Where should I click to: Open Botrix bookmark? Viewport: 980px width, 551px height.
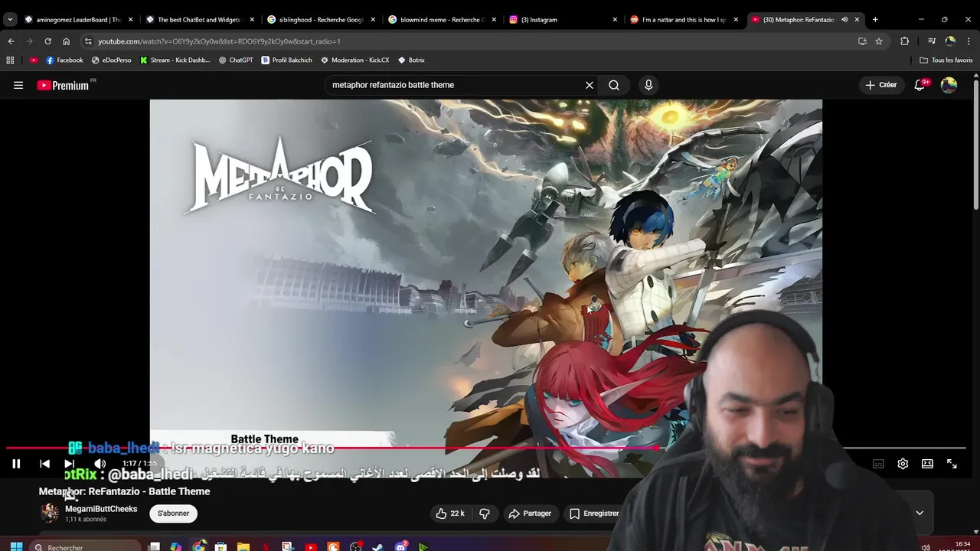click(x=411, y=60)
